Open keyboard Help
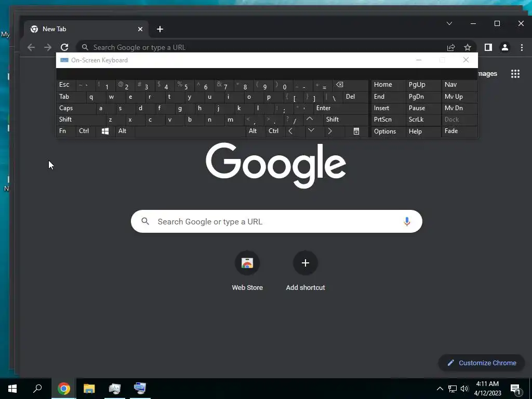The height and width of the screenshot is (399, 532). click(423, 131)
